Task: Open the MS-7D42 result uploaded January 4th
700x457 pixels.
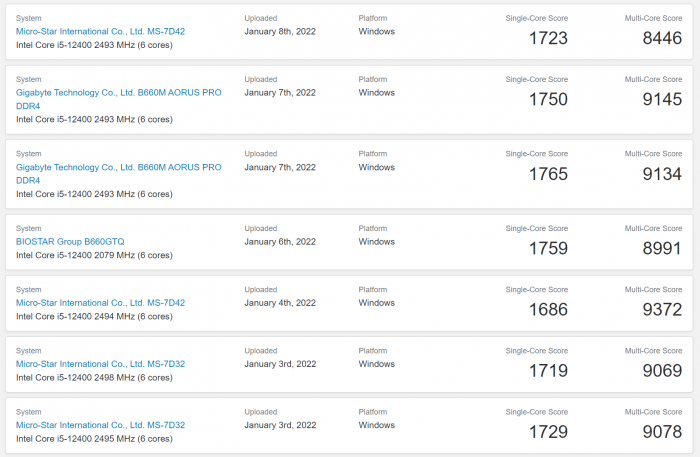Action: pyautogui.click(x=100, y=303)
